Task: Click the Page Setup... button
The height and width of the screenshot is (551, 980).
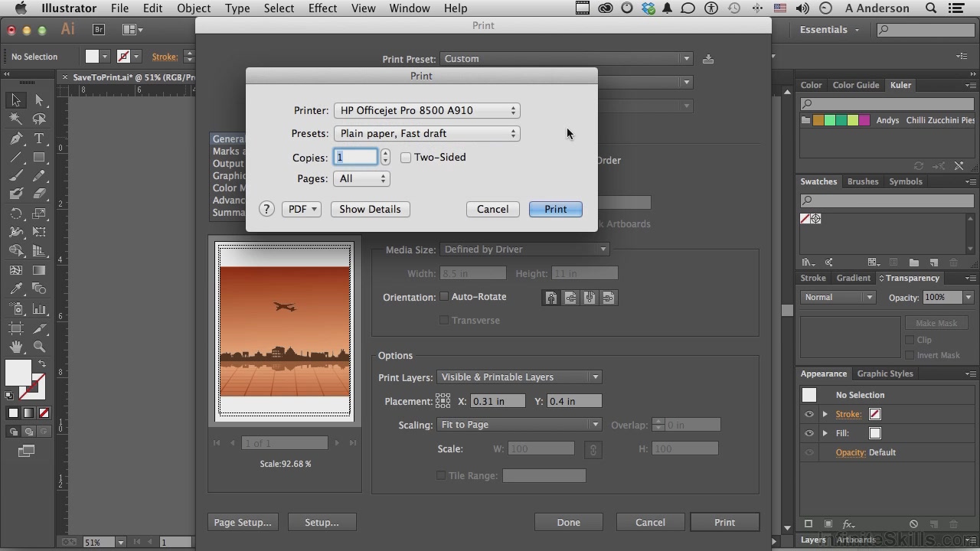Action: coord(243,522)
